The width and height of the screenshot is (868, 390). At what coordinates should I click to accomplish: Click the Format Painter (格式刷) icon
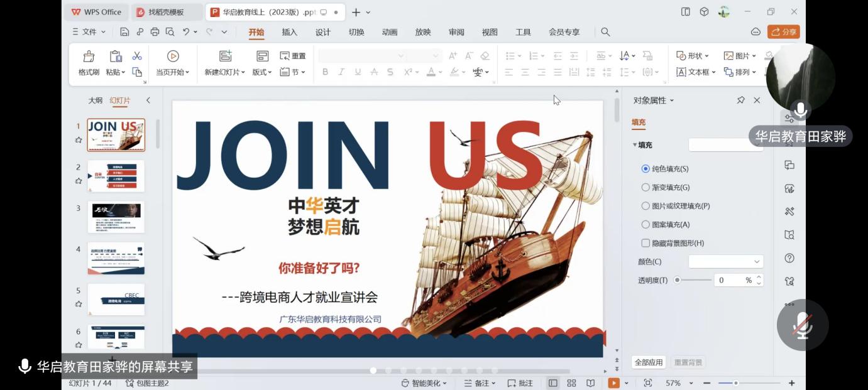(x=89, y=57)
